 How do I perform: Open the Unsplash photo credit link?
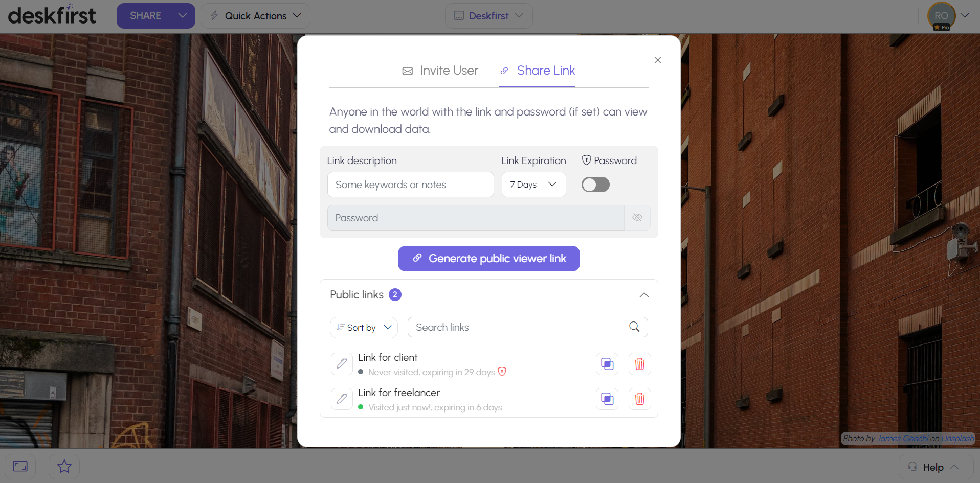coord(957,439)
